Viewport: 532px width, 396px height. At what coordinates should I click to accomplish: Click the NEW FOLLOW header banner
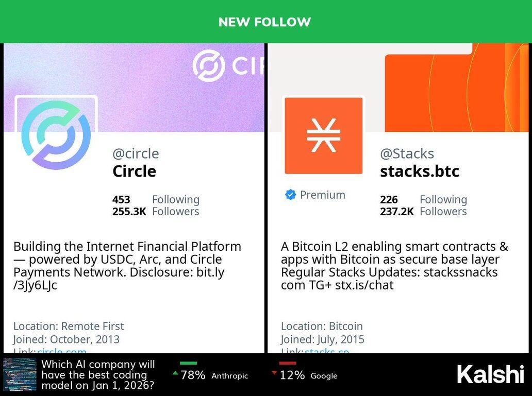click(x=265, y=22)
